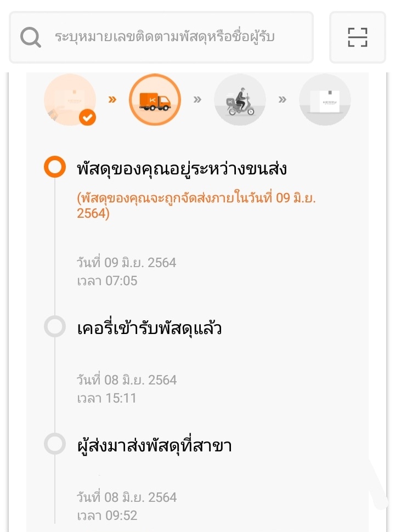Click the motorcycle courier step icon

pos(240,100)
